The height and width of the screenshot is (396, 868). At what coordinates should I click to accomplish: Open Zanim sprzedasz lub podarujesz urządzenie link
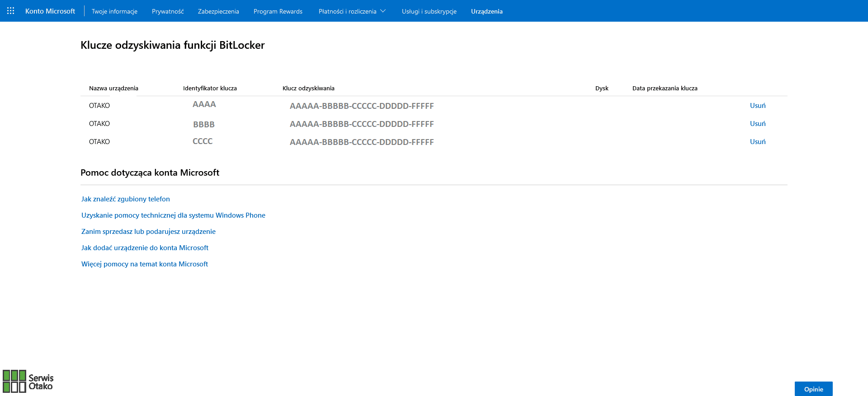148,232
